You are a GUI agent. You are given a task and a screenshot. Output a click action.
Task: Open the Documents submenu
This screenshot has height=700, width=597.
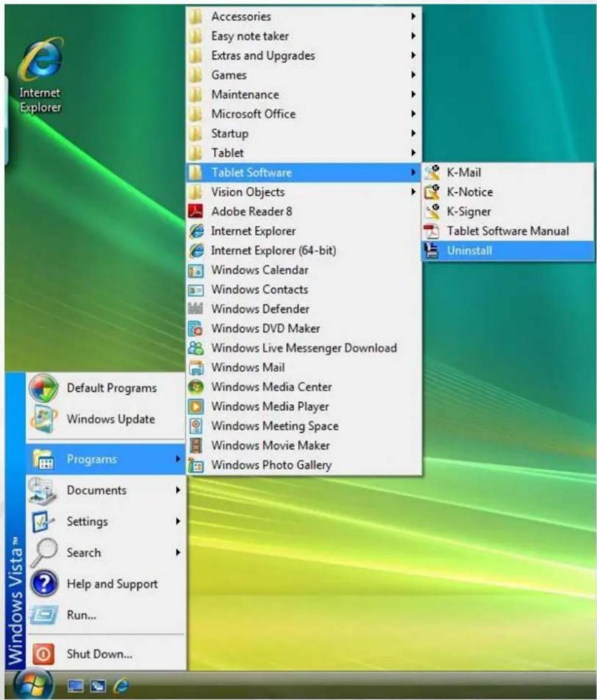point(105,490)
